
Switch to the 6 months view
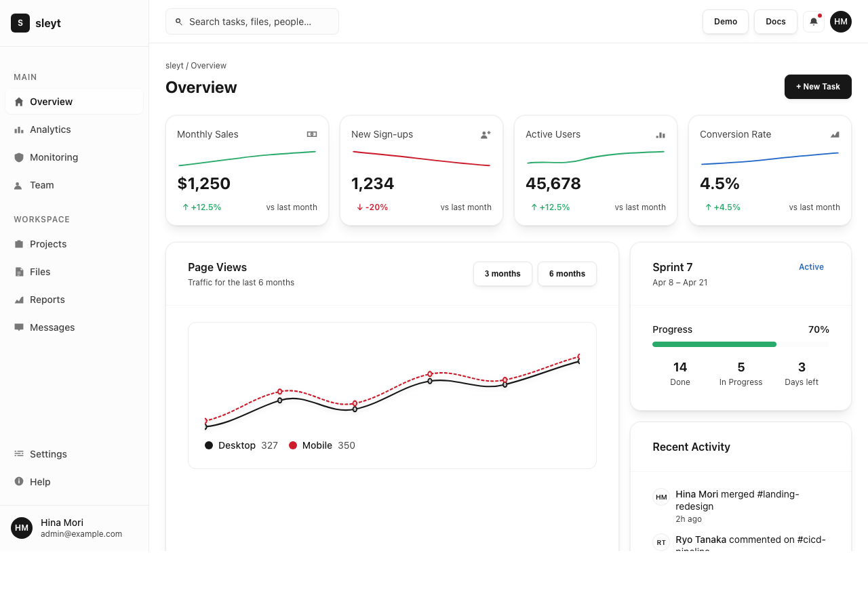point(567,274)
